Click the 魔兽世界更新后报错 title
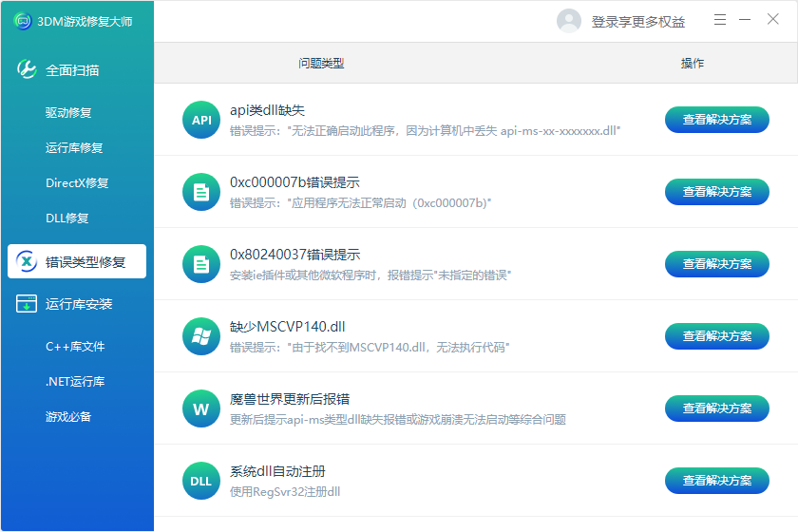Image resolution: width=798 pixels, height=532 pixels. pyautogui.click(x=290, y=399)
